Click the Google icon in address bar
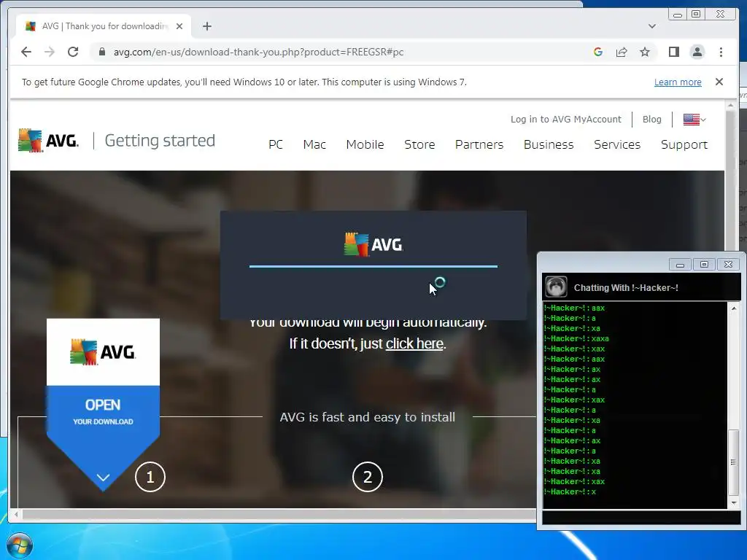747x560 pixels. [598, 52]
